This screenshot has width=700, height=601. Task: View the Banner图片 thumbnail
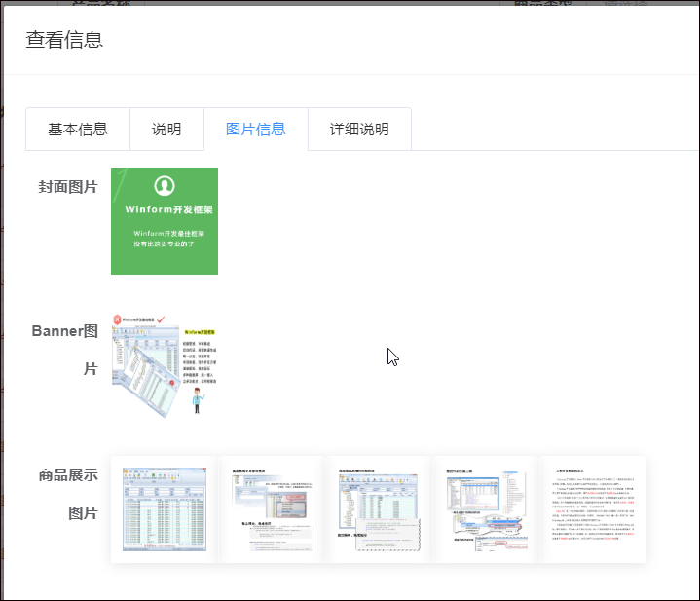[165, 365]
